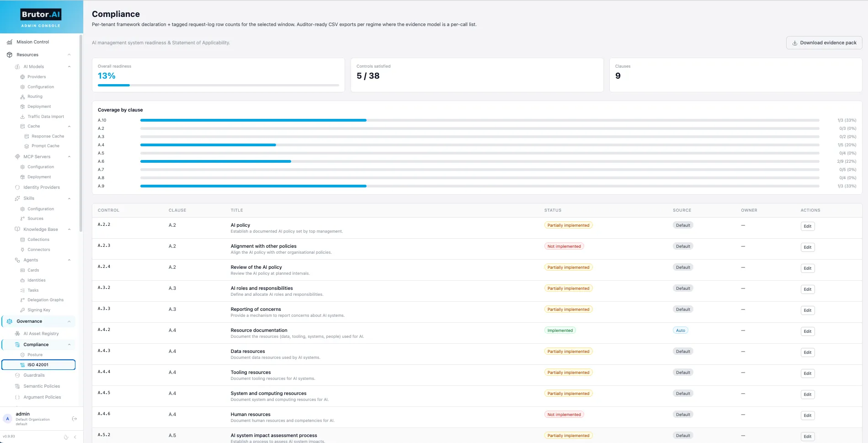This screenshot has width=868, height=443.
Task: Collapse sidebar with the bottom left-arrow icon
Action: [75, 437]
